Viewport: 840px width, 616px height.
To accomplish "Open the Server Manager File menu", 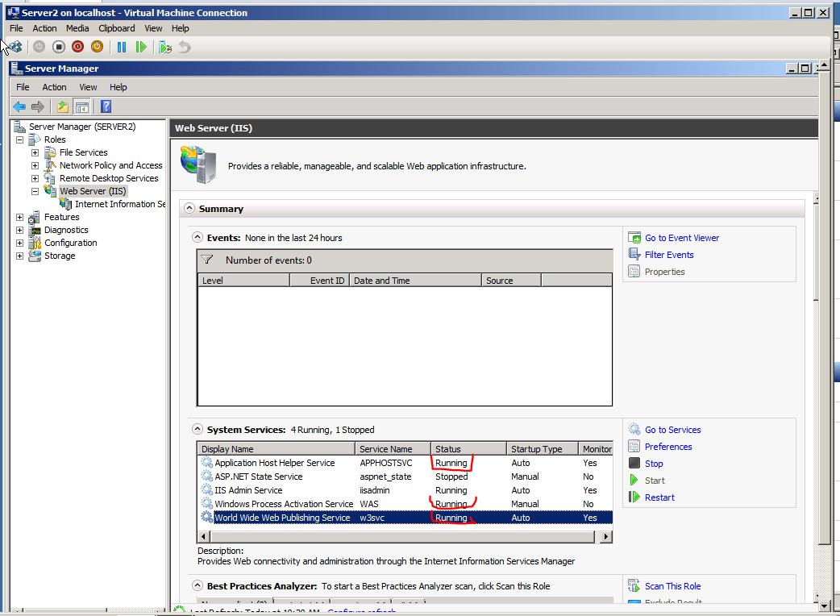I will click(23, 87).
